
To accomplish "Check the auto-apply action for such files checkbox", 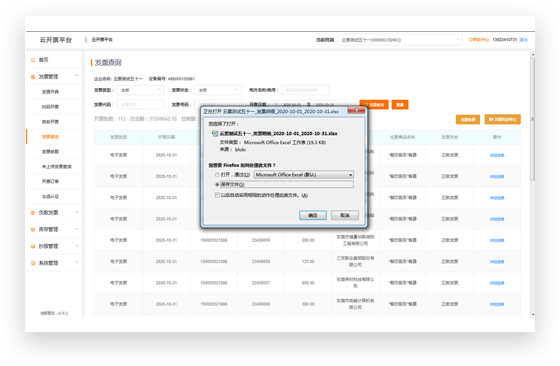I will (217, 195).
